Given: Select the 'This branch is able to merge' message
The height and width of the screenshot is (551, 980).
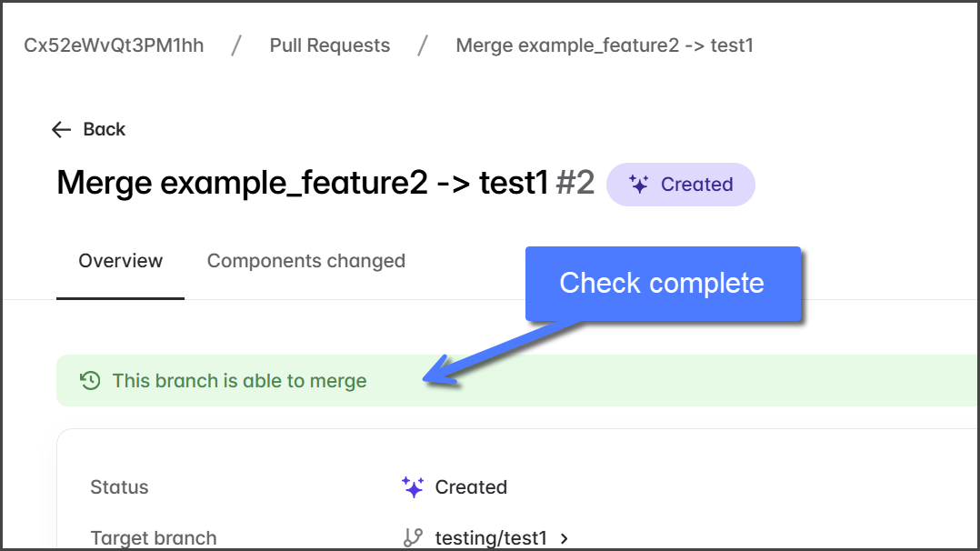Looking at the screenshot, I should pyautogui.click(x=240, y=381).
